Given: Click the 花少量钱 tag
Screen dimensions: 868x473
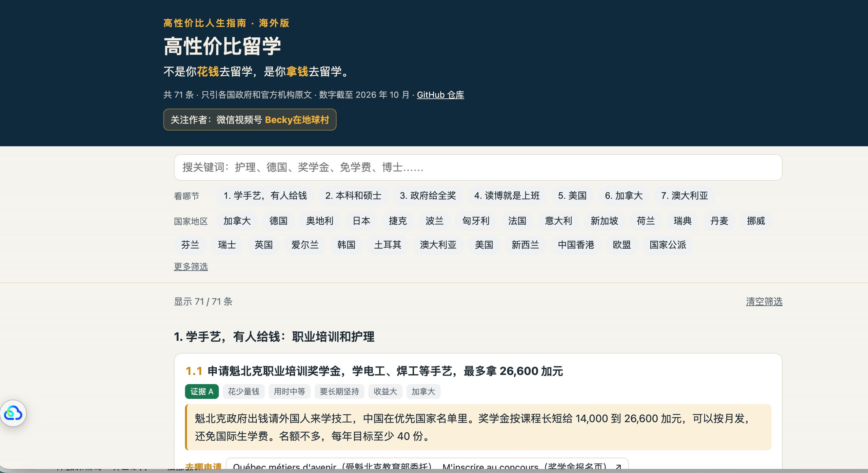Looking at the screenshot, I should [243, 392].
